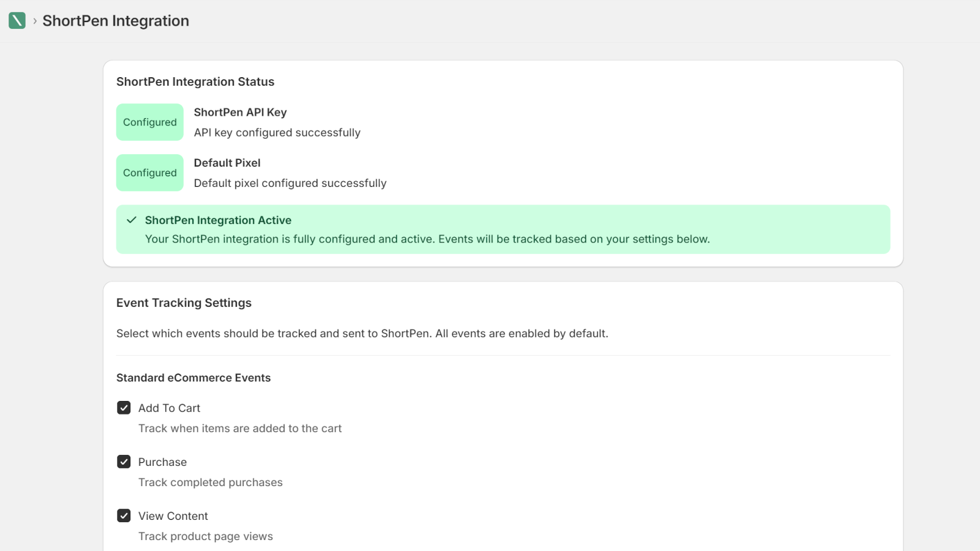
Task: Click the Standard eCommerce Events heading
Action: click(x=194, y=378)
